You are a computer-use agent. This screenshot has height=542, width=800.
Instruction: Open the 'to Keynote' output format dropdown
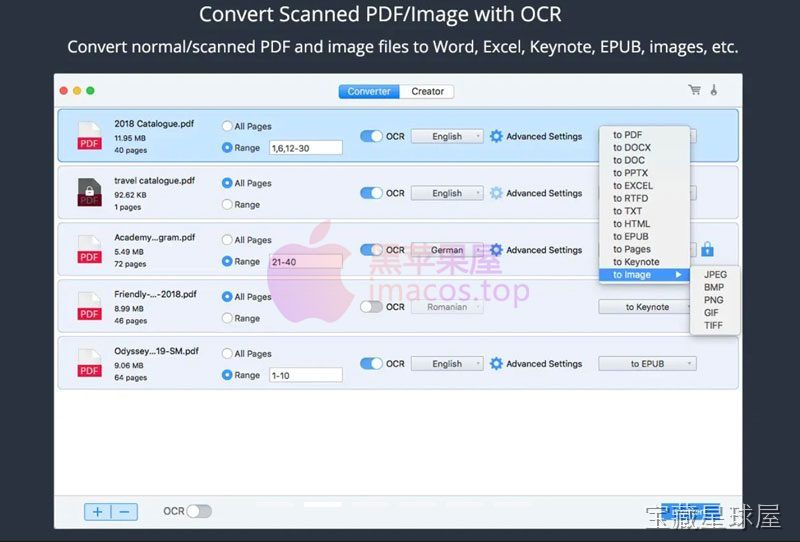click(x=644, y=307)
